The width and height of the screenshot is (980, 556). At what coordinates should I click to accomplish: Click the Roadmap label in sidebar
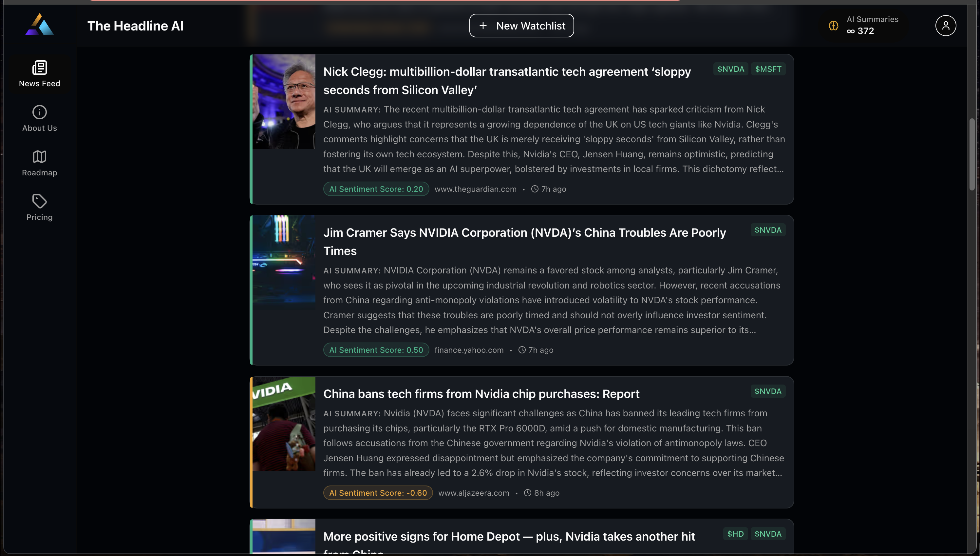(x=39, y=173)
